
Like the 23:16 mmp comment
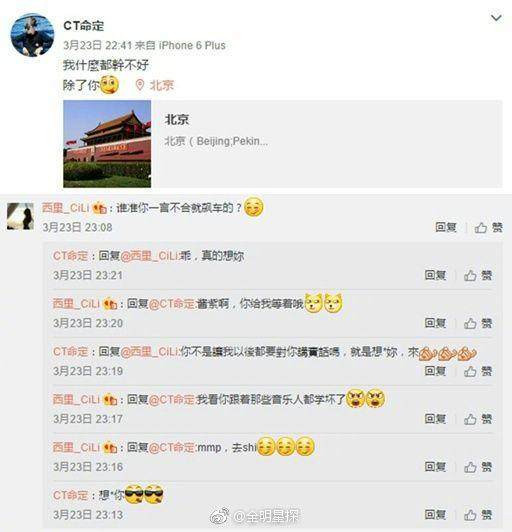pyautogui.click(x=478, y=467)
